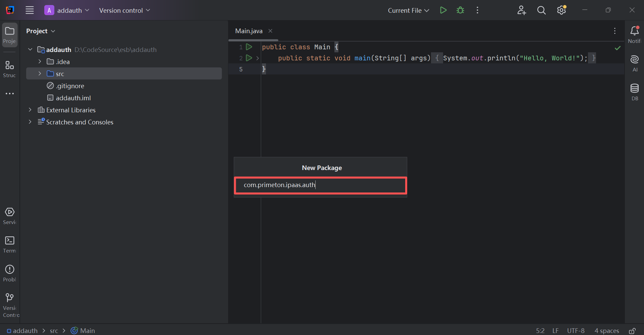Open IDE settings gear icon
This screenshot has width=644, height=335.
[561, 10]
